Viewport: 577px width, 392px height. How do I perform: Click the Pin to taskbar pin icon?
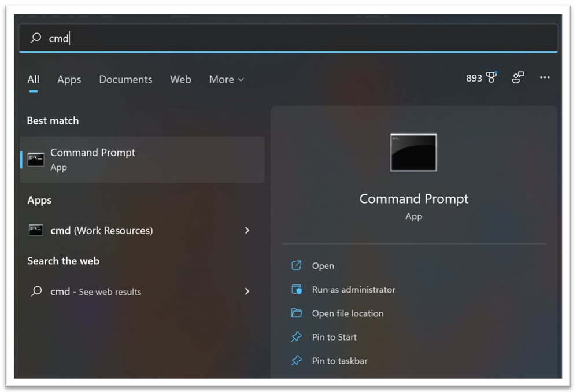click(x=297, y=360)
